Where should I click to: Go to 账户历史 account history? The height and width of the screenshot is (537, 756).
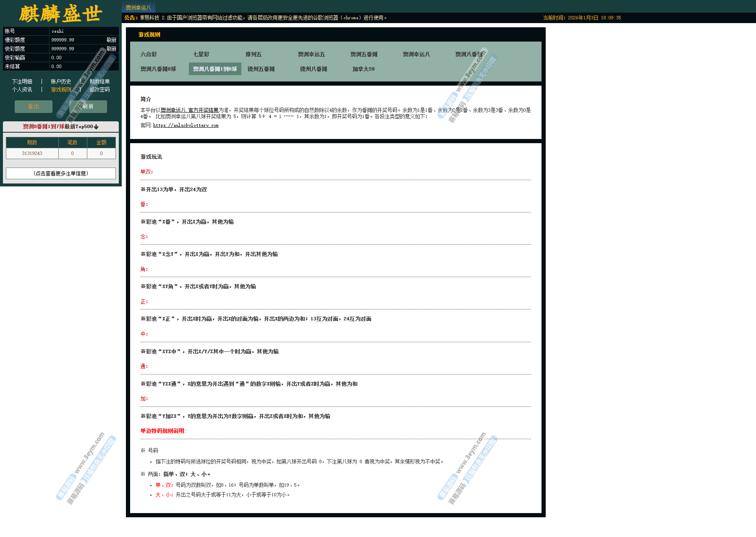pos(61,82)
